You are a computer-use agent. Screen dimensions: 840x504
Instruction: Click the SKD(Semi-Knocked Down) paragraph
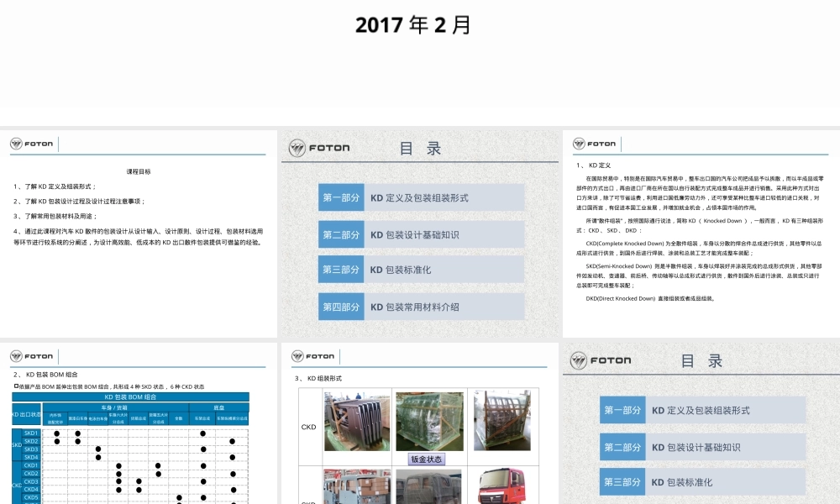tap(700, 276)
